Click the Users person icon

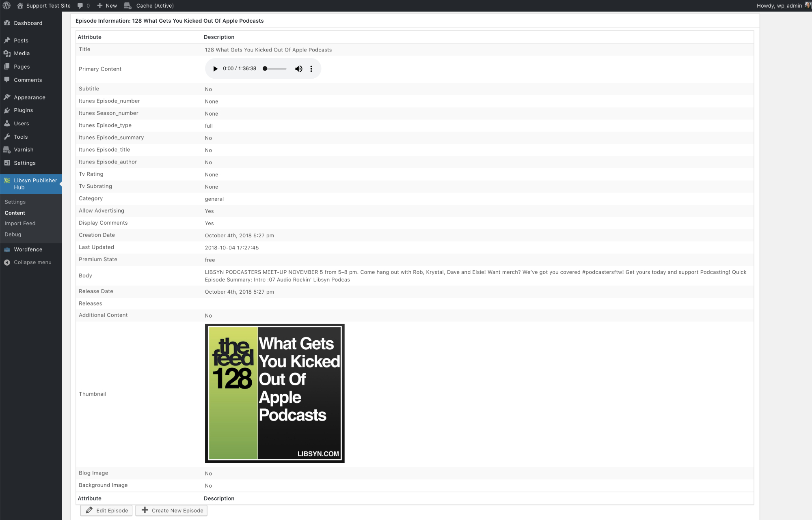click(x=7, y=124)
